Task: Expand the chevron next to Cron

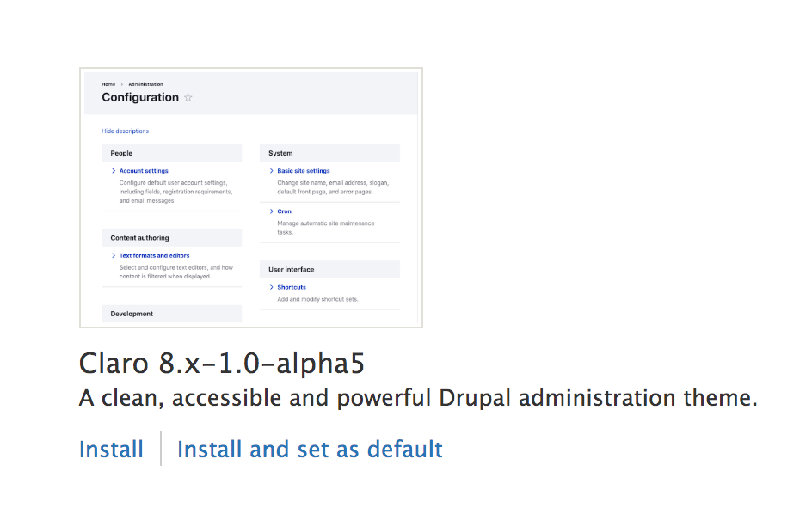Action: [272, 211]
